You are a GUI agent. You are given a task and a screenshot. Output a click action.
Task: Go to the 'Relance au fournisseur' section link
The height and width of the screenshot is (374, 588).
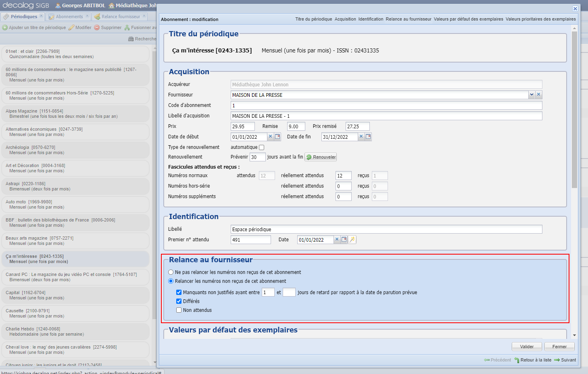coord(408,19)
